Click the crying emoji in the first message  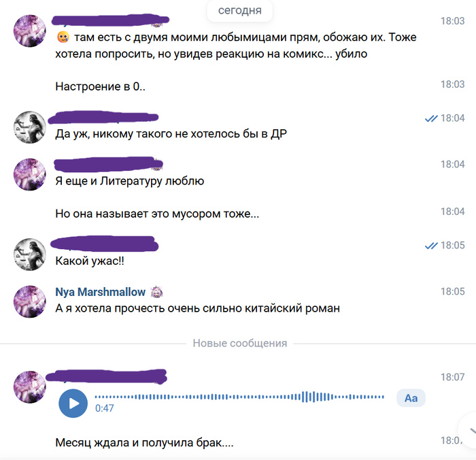[x=63, y=37]
